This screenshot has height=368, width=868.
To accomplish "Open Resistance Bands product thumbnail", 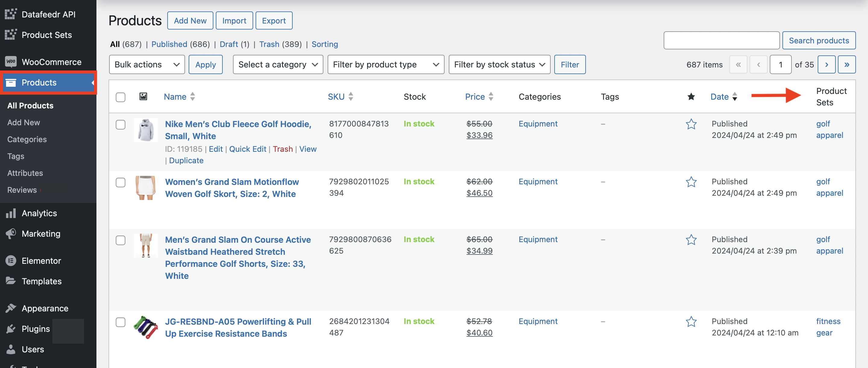I will 146,327.
